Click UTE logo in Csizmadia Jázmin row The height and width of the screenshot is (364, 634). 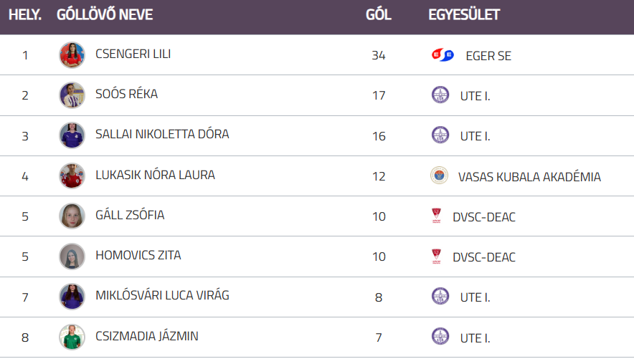click(x=440, y=337)
